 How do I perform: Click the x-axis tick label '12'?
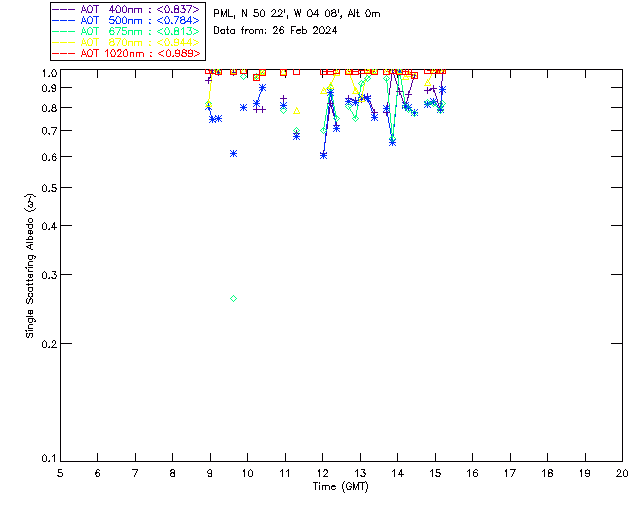(x=322, y=473)
